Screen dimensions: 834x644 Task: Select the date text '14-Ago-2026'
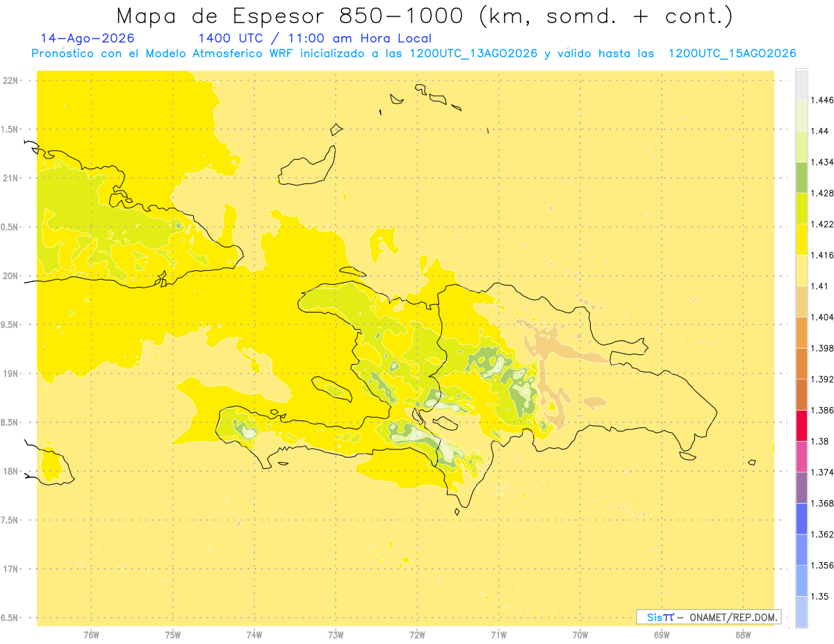(88, 38)
